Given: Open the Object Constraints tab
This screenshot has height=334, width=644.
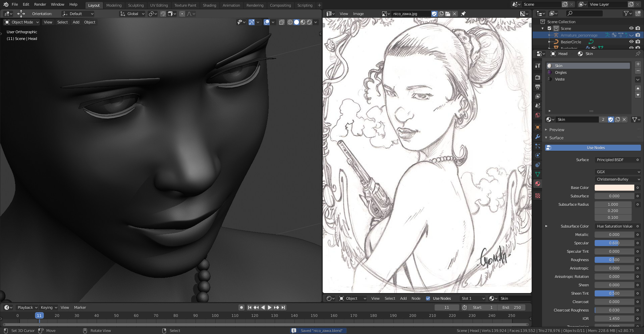Looking at the screenshot, I should [x=538, y=165].
